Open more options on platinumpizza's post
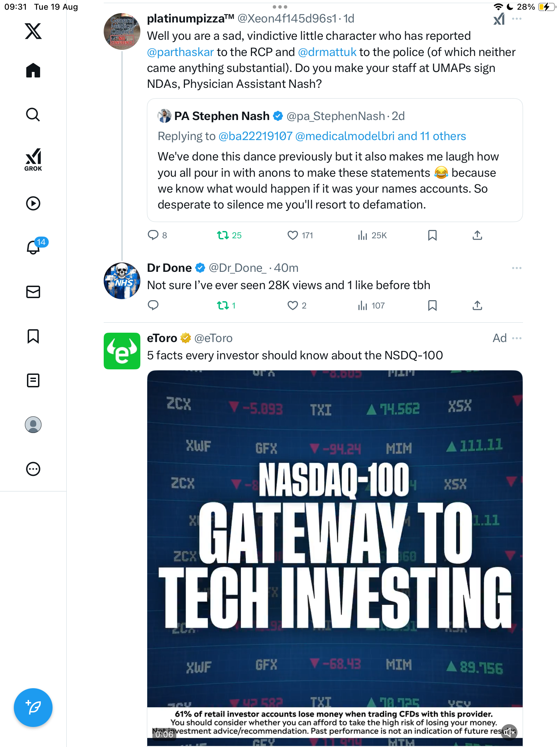This screenshot has height=747, width=560. pyautogui.click(x=516, y=19)
